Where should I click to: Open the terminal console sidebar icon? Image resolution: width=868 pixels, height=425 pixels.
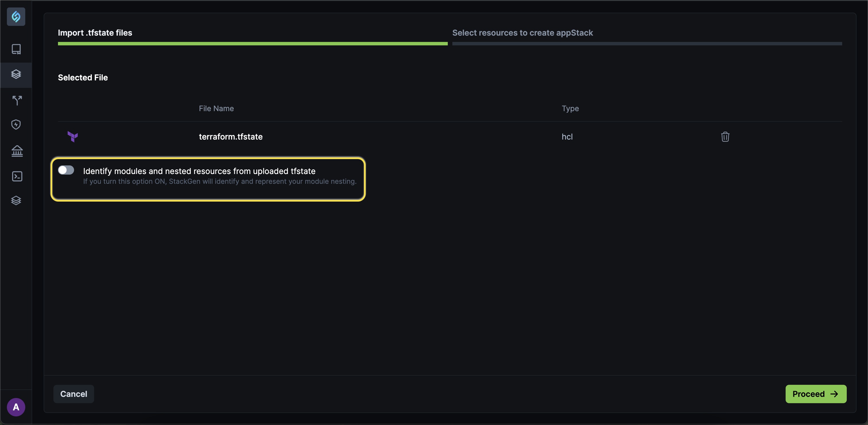17,176
